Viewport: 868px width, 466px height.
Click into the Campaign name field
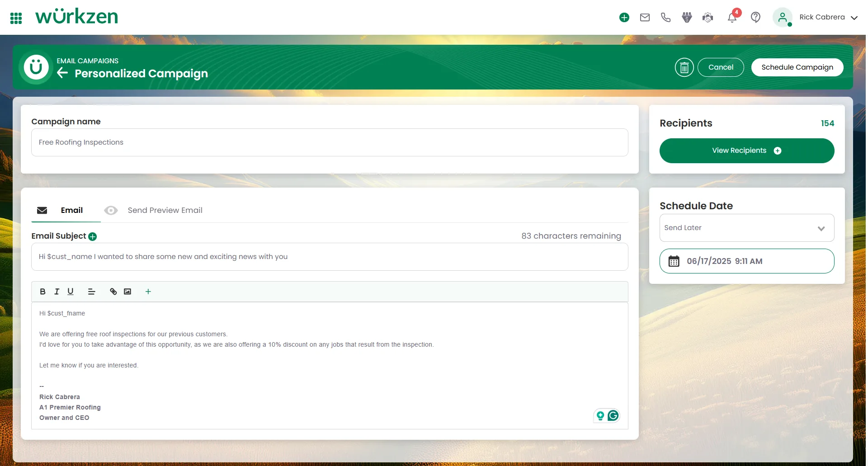point(329,142)
